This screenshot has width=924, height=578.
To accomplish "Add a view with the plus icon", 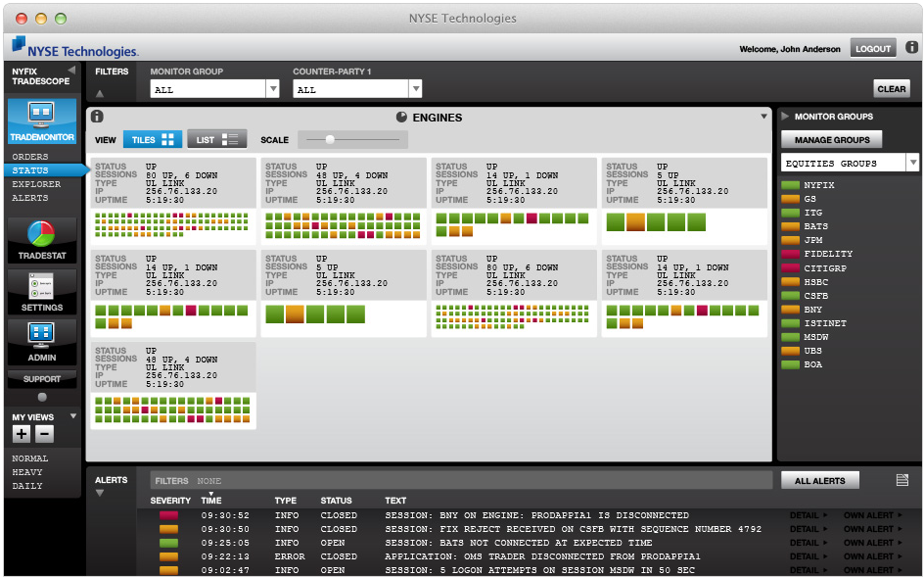I will 22,434.
